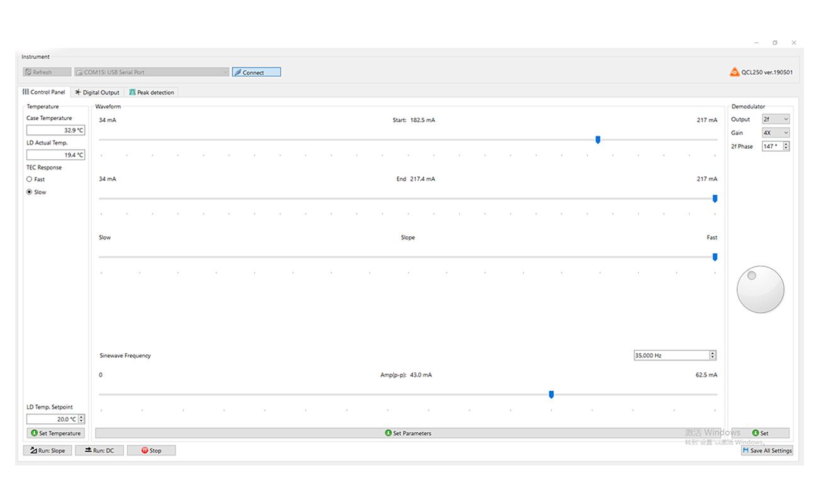Open the COM15 USB Serial Port dropdown
Image resolution: width=819 pixels, height=504 pixels.
pos(151,72)
